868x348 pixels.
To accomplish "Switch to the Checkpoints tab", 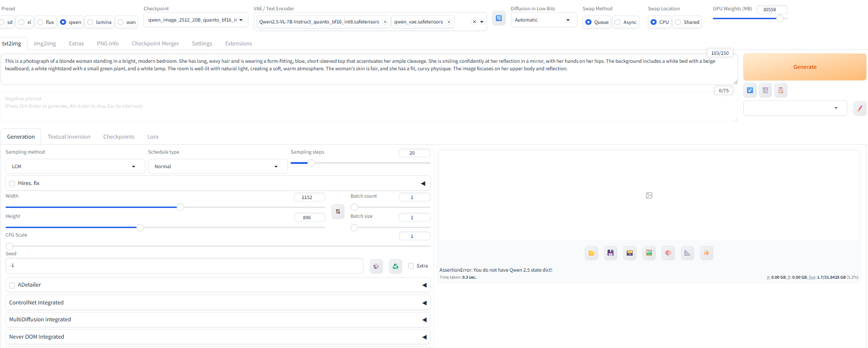I will (119, 137).
